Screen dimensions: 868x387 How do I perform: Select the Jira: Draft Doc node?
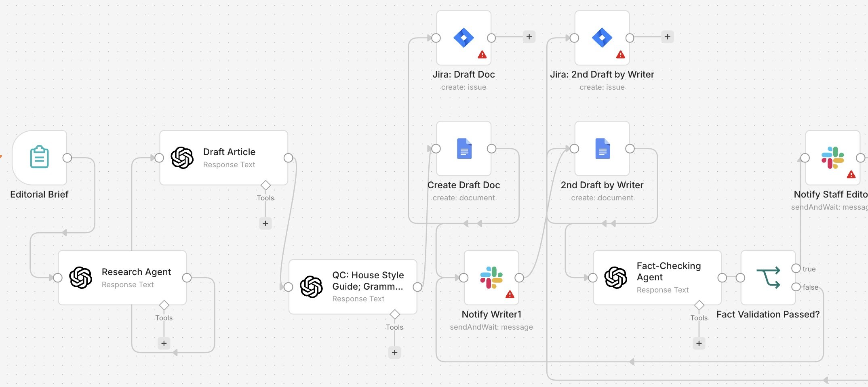click(x=464, y=38)
